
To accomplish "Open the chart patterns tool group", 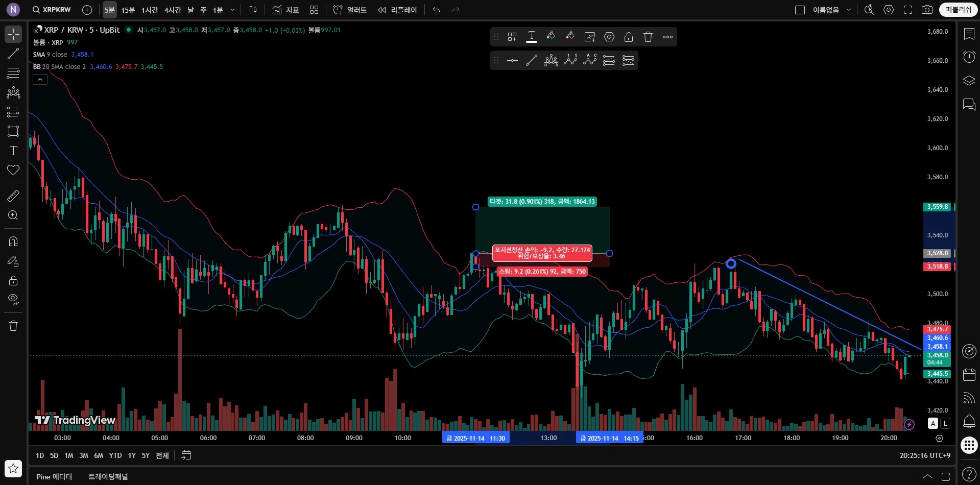I will click(x=13, y=92).
